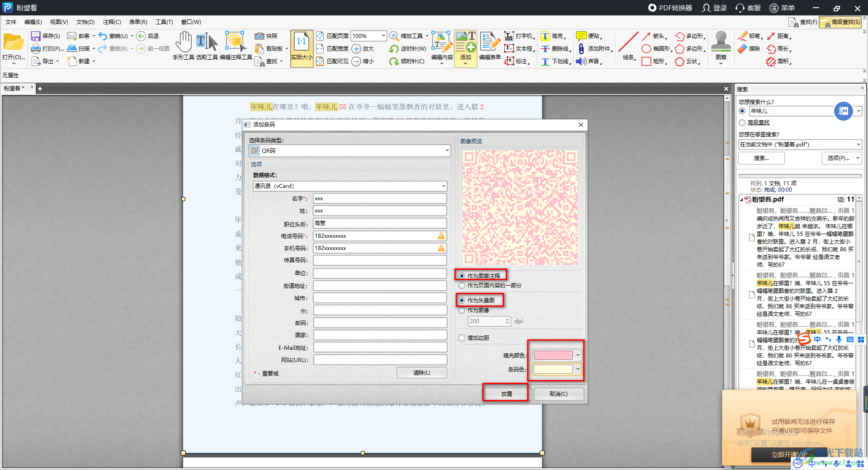Select the Lines (线条) drawing tool
This screenshot has width=868, height=470.
click(x=628, y=46)
